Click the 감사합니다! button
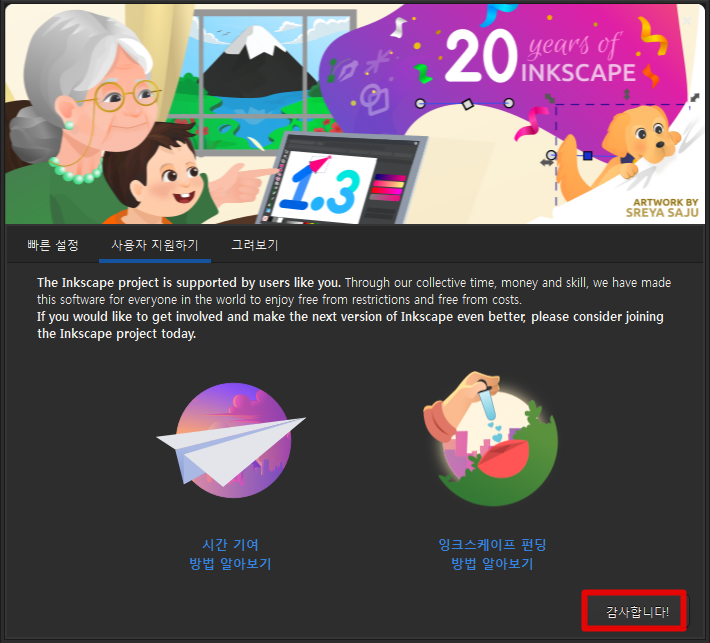 tap(637, 612)
